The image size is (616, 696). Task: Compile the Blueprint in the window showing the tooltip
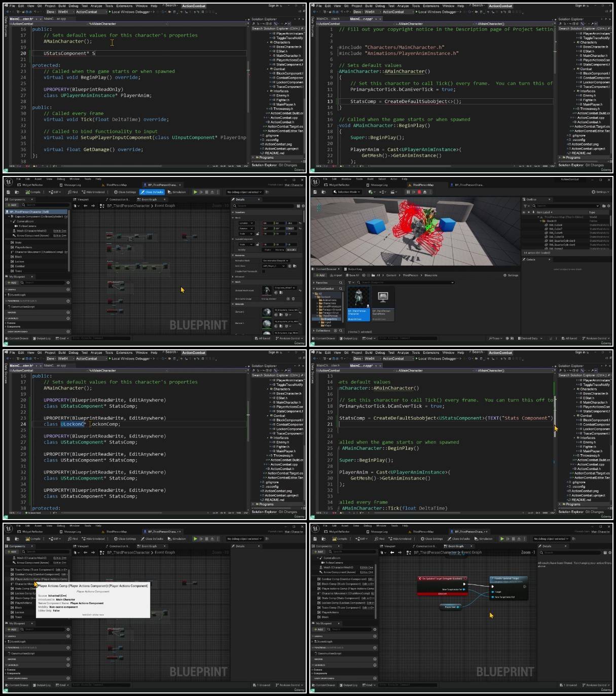[x=33, y=539]
